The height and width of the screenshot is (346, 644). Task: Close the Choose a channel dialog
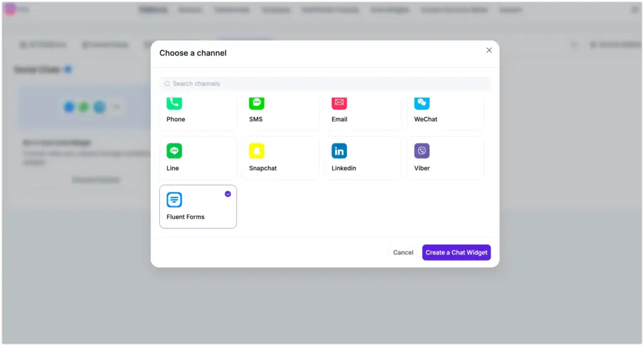point(489,50)
